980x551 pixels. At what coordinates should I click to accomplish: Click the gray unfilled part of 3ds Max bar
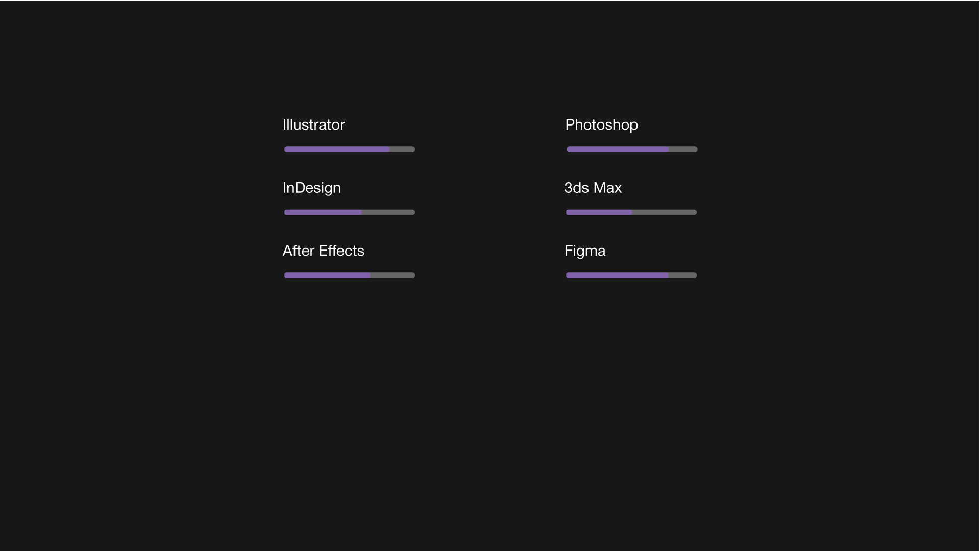coord(664,212)
